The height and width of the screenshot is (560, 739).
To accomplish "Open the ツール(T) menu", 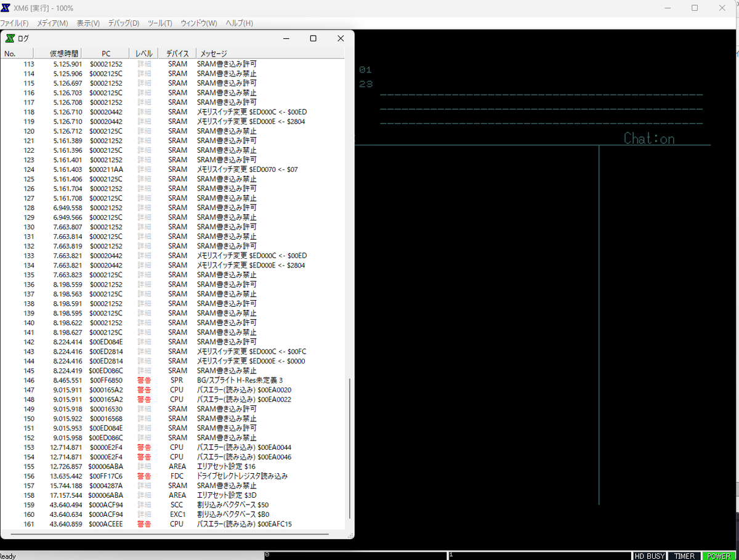I will (x=160, y=23).
